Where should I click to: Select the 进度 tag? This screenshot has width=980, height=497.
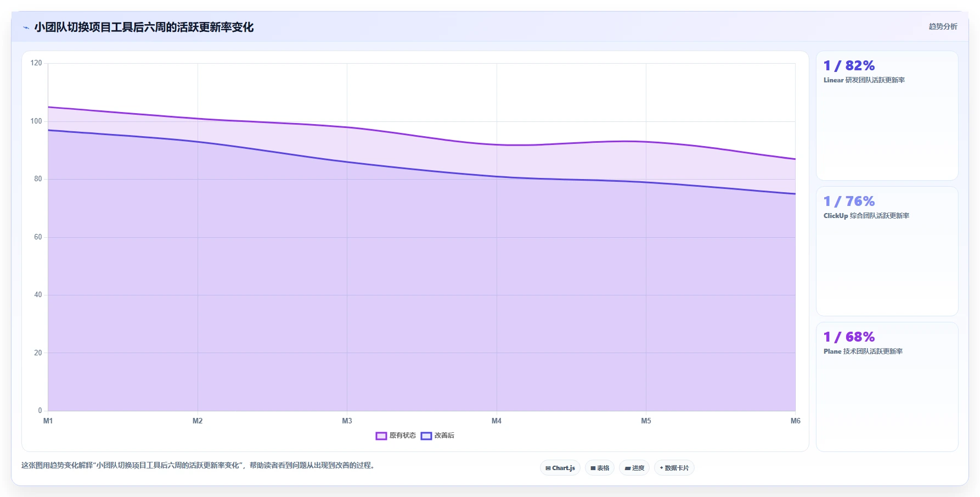(634, 468)
